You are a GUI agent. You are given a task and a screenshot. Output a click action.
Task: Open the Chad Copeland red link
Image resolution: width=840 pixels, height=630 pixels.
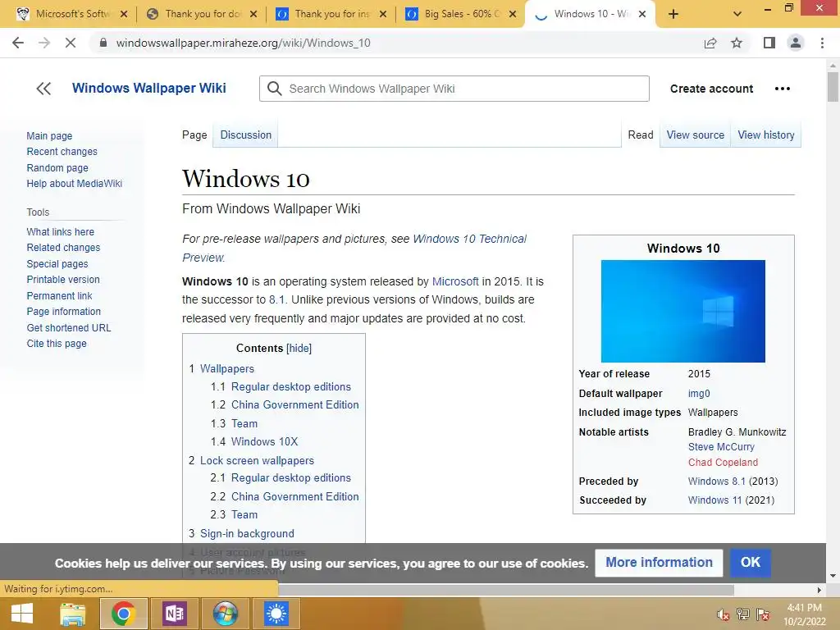tap(723, 463)
